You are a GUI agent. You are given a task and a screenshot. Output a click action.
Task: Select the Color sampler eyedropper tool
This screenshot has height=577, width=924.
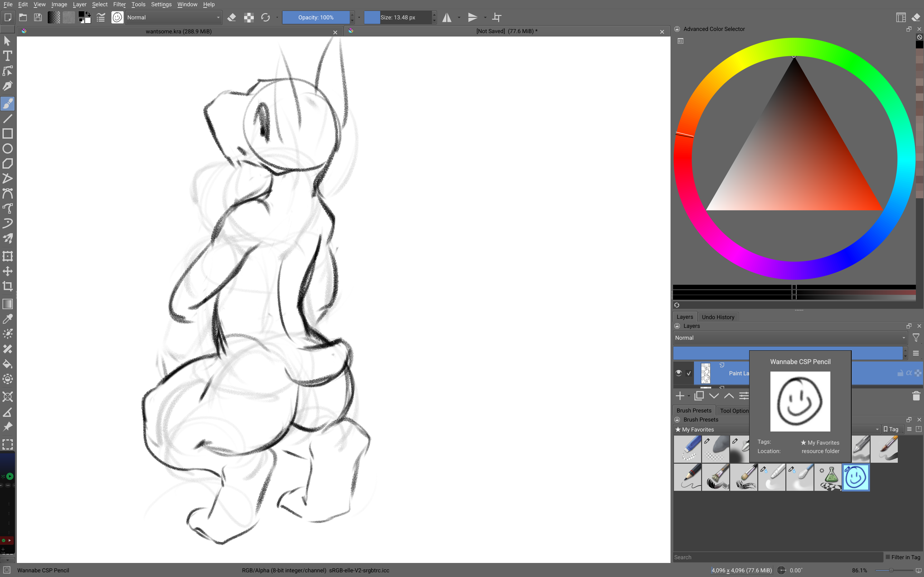(7, 319)
